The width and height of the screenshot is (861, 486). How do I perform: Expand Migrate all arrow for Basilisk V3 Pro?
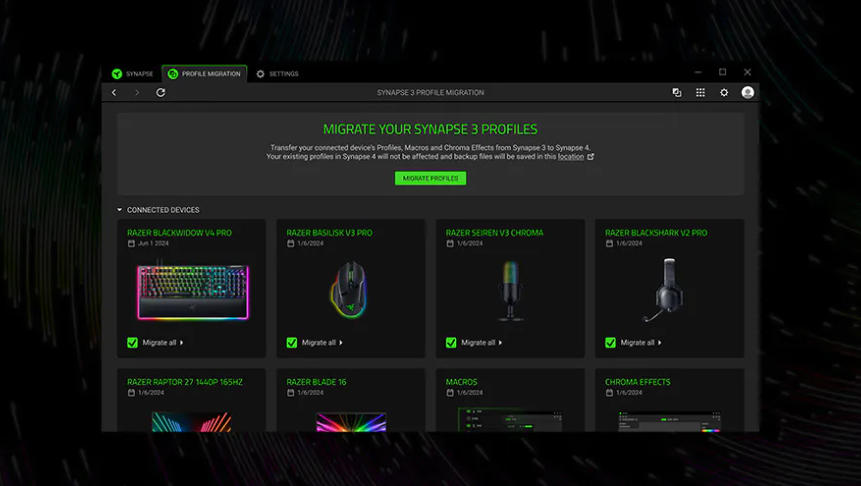(341, 342)
